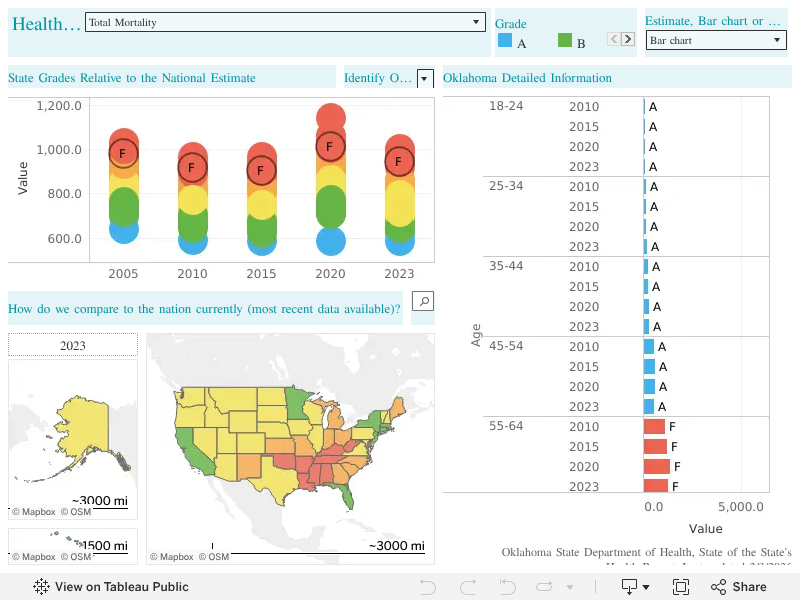Select the 2010 F-grade circle
Viewport: 800px width, 600px height.
click(192, 167)
